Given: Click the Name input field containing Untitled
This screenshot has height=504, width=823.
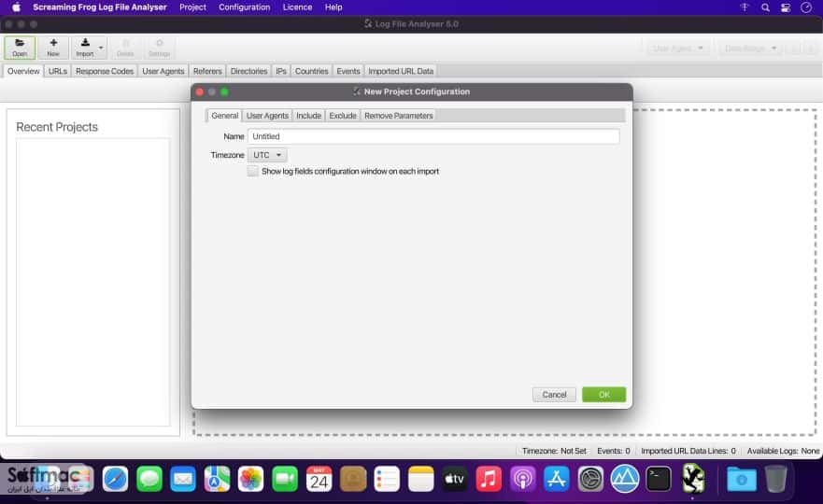Looking at the screenshot, I should (x=433, y=136).
